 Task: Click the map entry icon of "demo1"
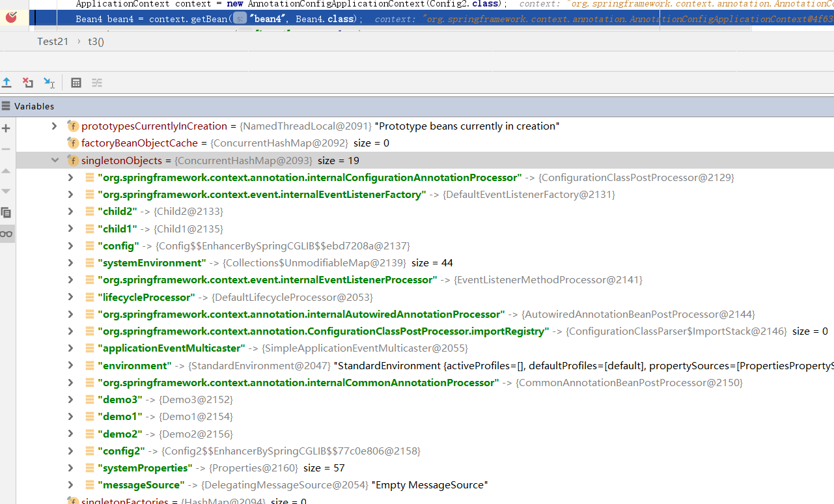coord(90,416)
